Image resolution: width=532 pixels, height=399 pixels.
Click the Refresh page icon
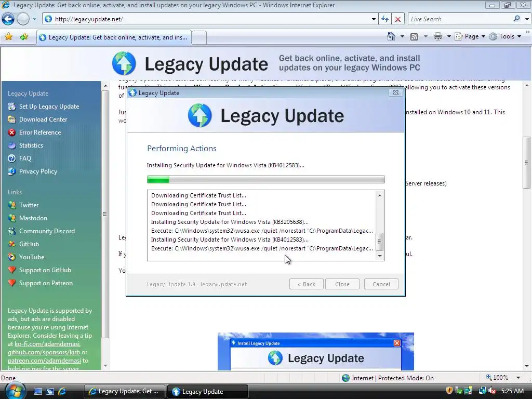[x=385, y=19]
